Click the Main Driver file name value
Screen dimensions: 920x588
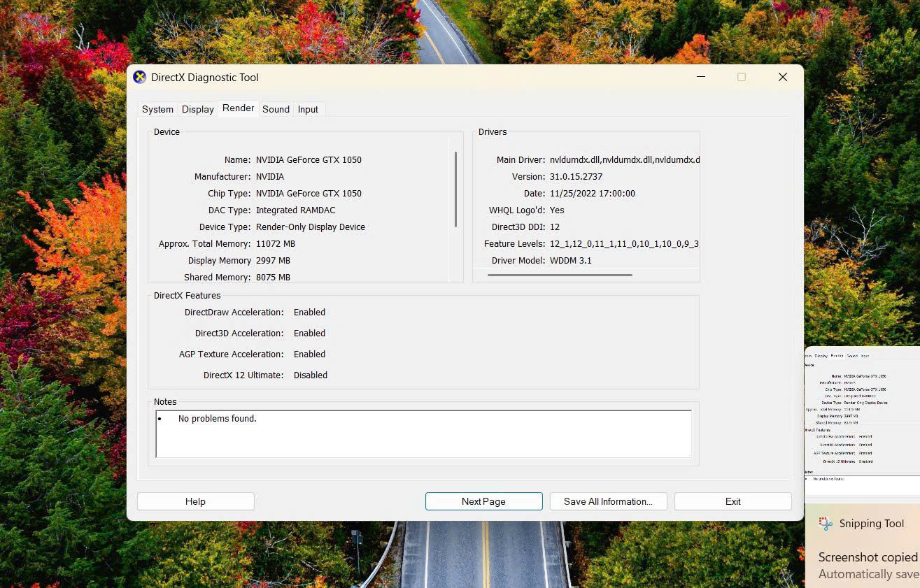click(x=624, y=160)
